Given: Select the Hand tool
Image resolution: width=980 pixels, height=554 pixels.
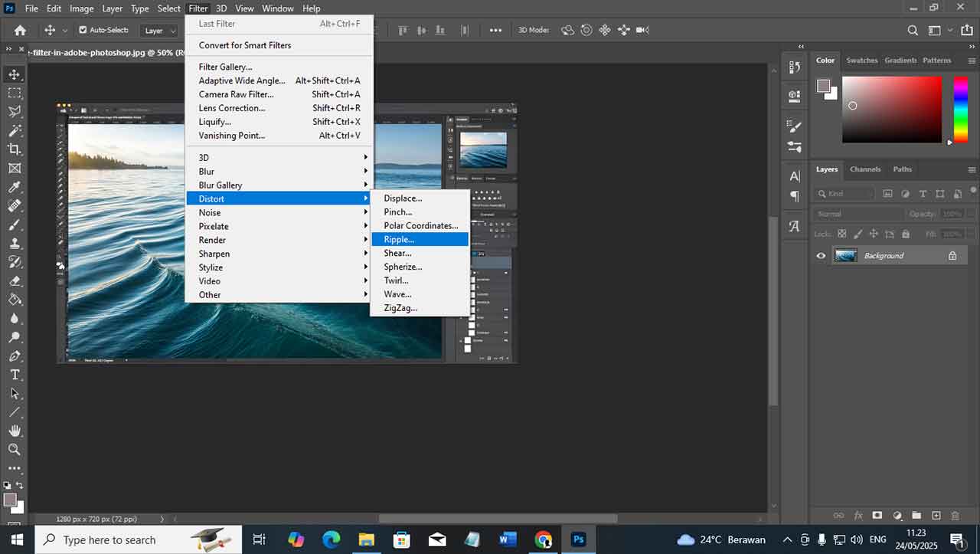Looking at the screenshot, I should [14, 431].
